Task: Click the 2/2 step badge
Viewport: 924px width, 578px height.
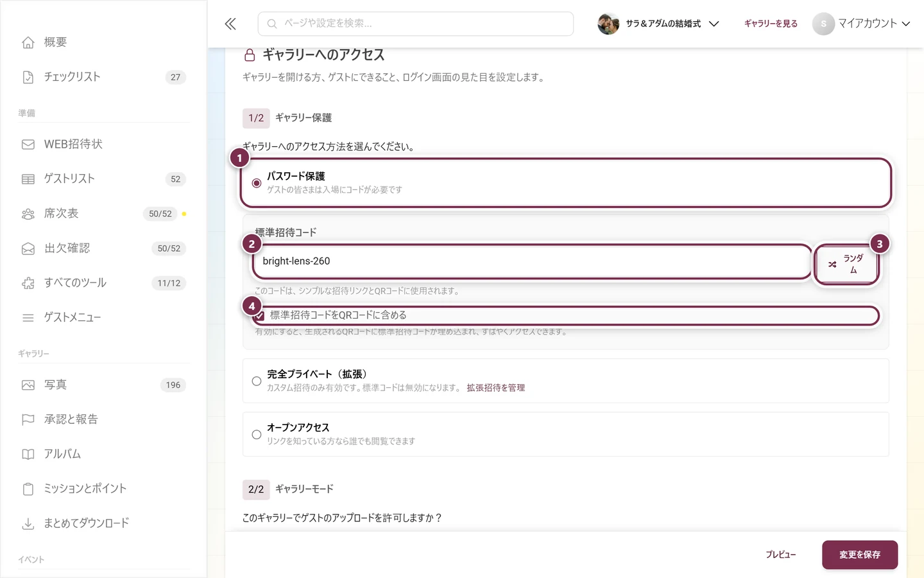Action: coord(256,489)
